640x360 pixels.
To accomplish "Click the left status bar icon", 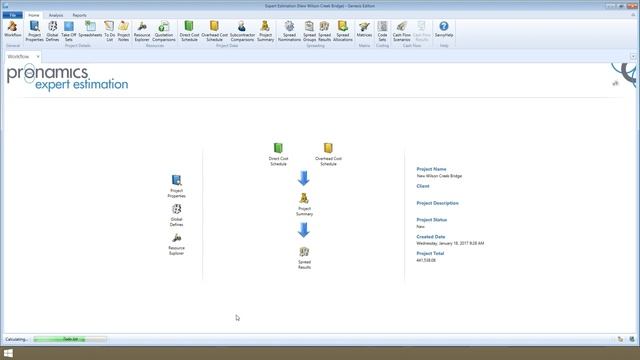I will pos(620,339).
